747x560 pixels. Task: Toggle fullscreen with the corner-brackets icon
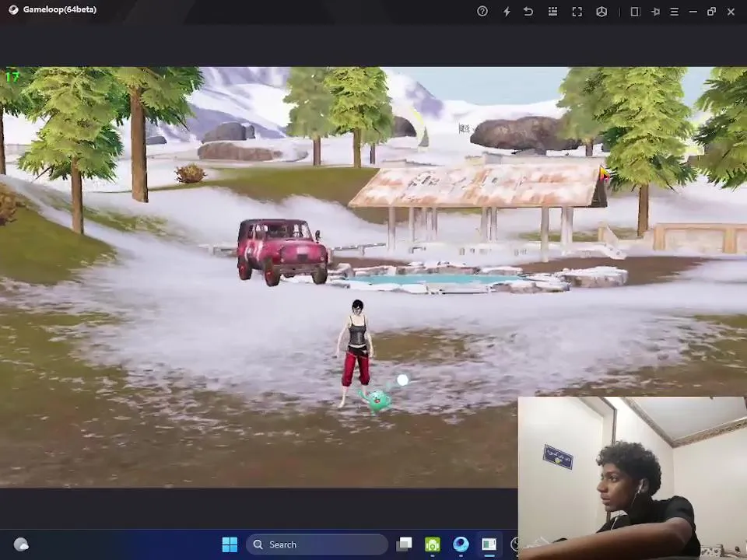click(577, 12)
